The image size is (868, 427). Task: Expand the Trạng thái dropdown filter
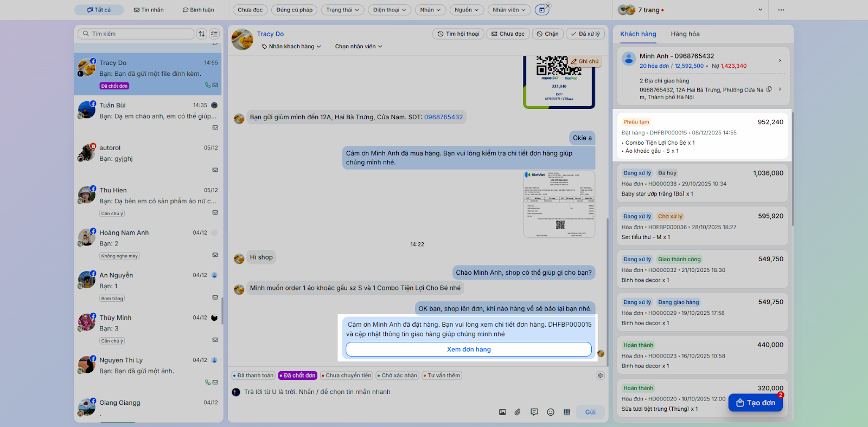pyautogui.click(x=342, y=10)
